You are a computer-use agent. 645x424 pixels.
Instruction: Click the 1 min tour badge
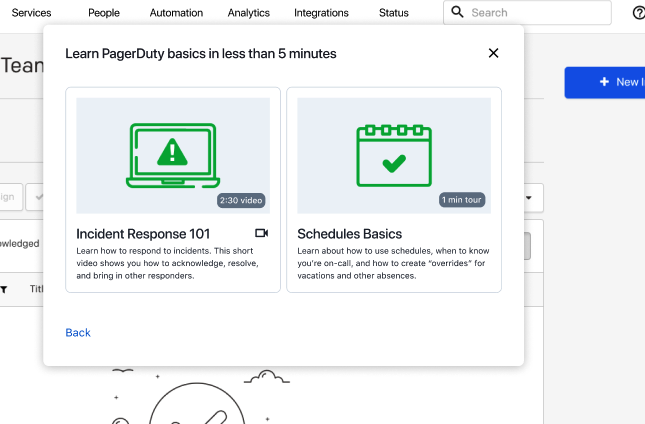(x=462, y=200)
